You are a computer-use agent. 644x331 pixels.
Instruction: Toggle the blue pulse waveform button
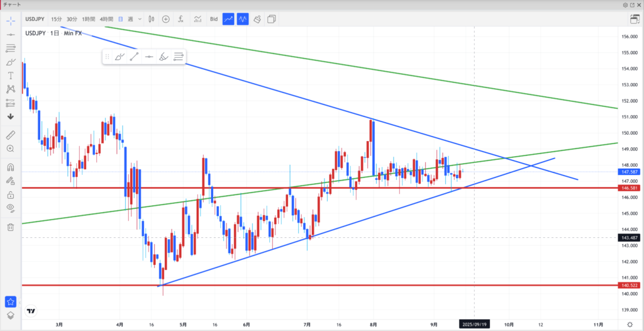[243, 19]
